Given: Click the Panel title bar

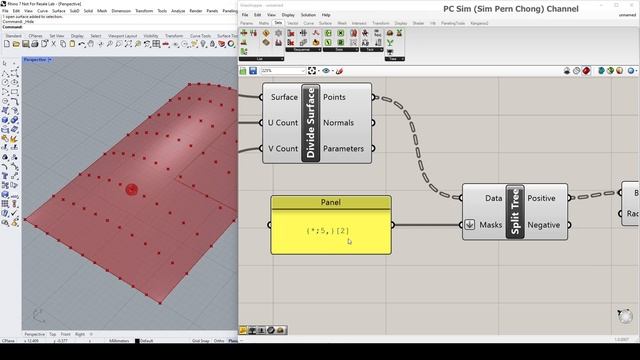Looking at the screenshot, I should coord(331,202).
